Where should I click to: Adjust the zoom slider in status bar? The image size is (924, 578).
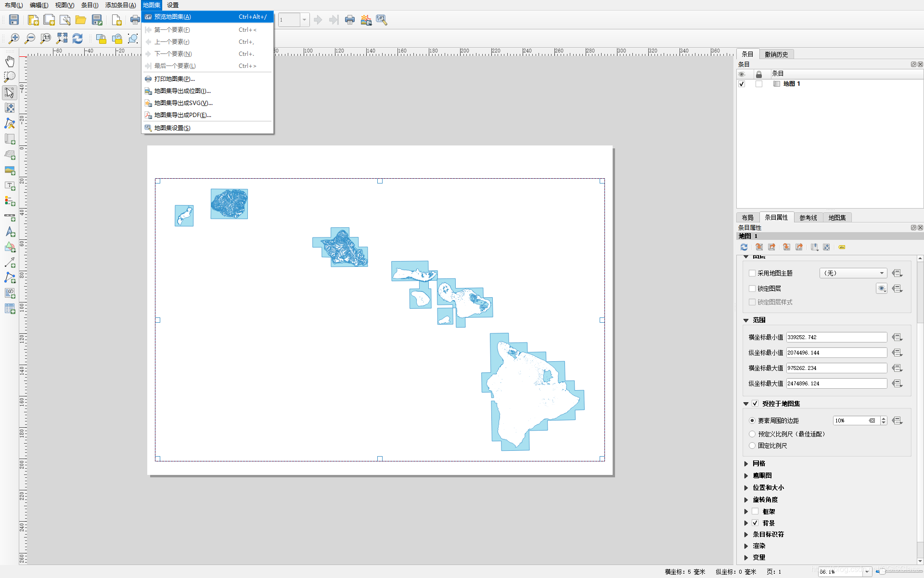coord(882,571)
